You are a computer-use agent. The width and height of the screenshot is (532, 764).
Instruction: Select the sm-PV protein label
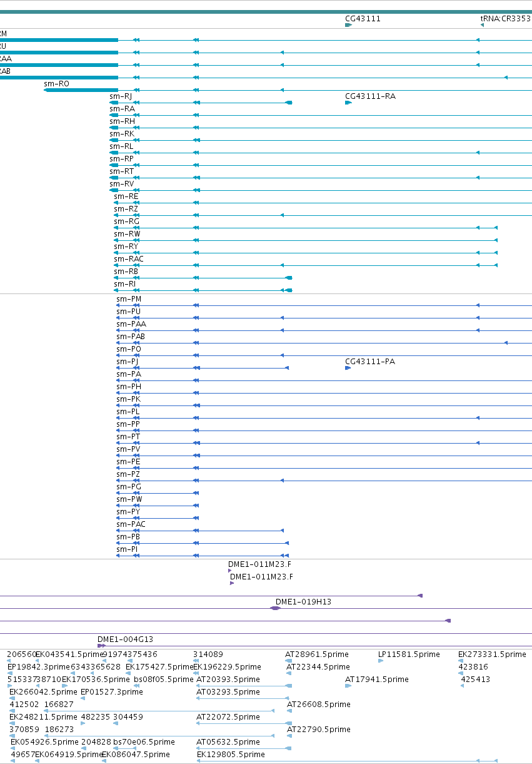point(128,449)
